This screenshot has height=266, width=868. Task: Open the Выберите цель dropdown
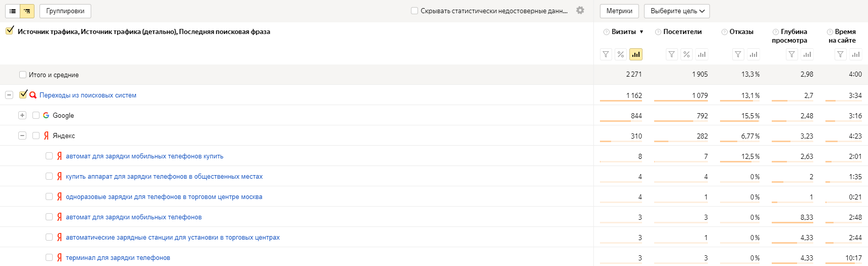(677, 11)
